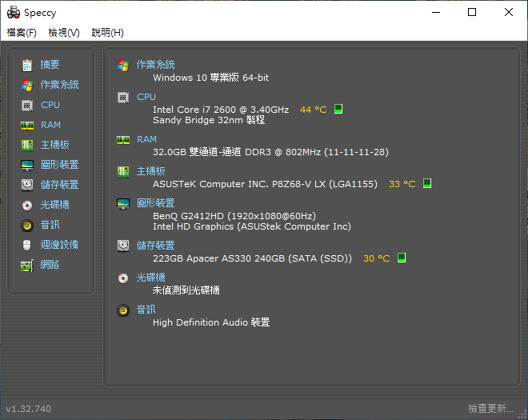Image resolution: width=528 pixels, height=420 pixels.
Task: Open 光碟機 section label in sidebar
Action: click(x=55, y=205)
